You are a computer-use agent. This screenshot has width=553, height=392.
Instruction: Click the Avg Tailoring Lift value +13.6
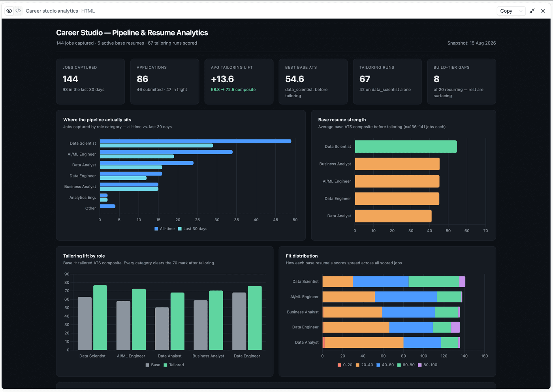222,79
